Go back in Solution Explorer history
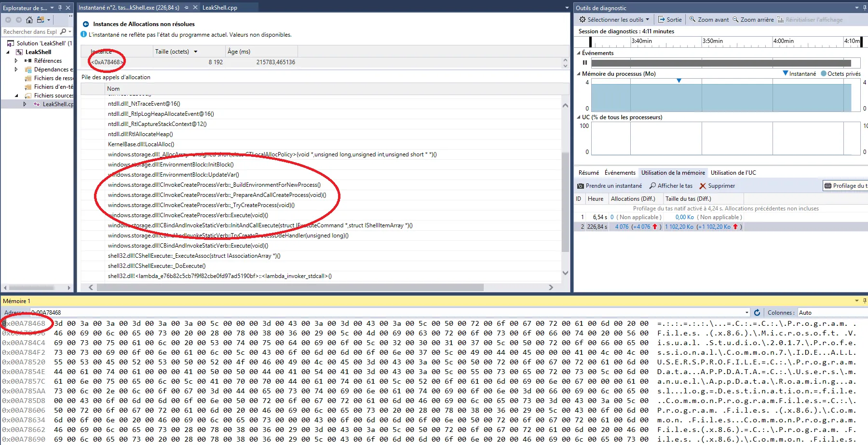Viewport: 868px width, 445px height. click(x=8, y=20)
